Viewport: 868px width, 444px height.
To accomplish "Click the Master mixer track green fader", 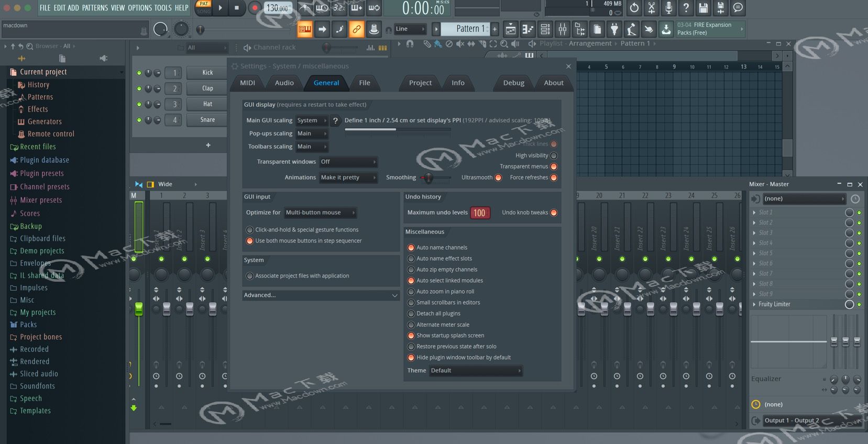I will 139,308.
